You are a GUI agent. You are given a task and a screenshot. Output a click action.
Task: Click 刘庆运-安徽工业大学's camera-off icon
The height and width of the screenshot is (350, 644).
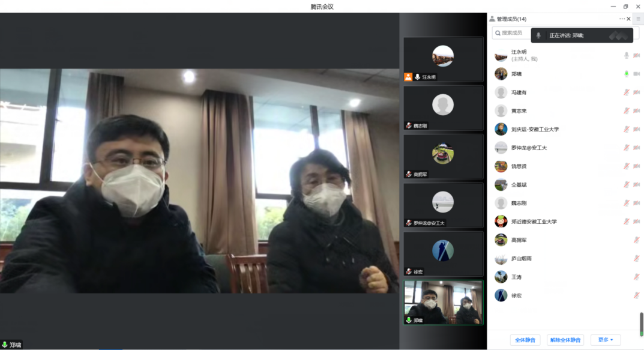(636, 130)
